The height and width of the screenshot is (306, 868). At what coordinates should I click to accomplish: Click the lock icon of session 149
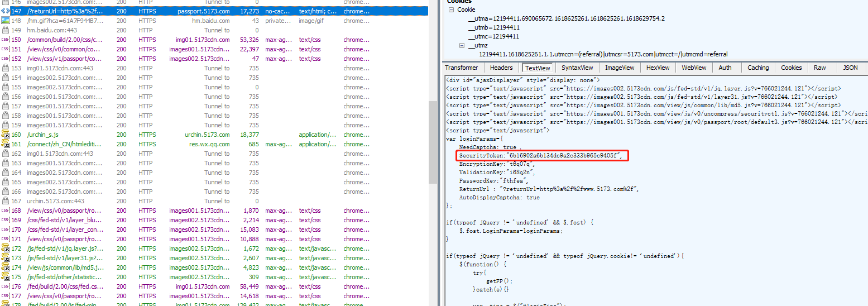5,30
